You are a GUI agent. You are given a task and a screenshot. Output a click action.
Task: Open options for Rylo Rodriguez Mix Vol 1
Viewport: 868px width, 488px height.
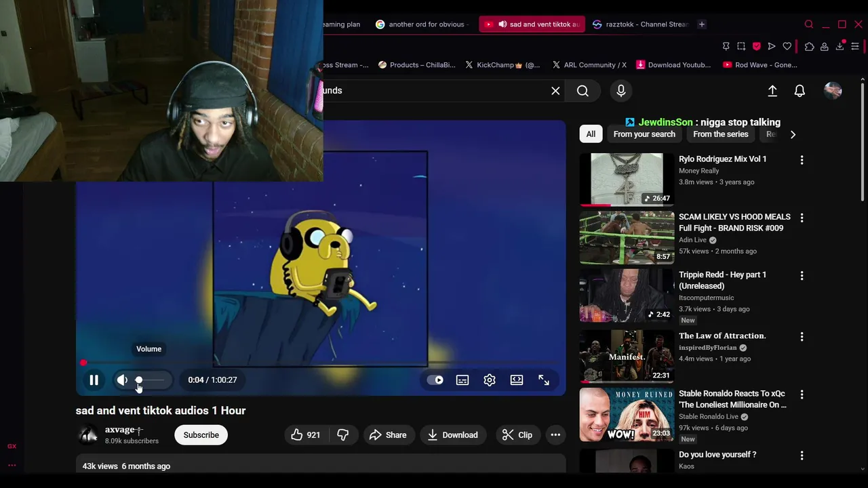coord(802,160)
